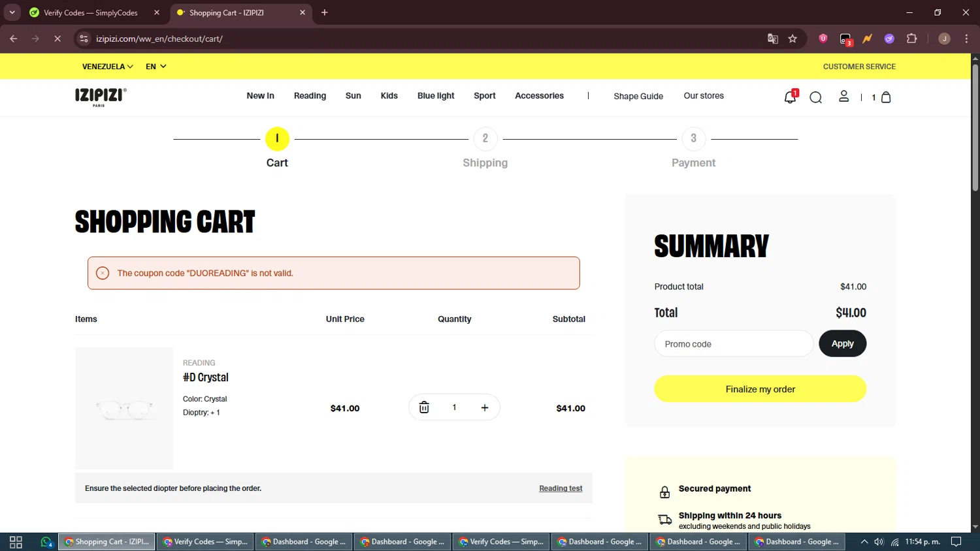
Task: Open the Sun menu
Action: point(353,96)
